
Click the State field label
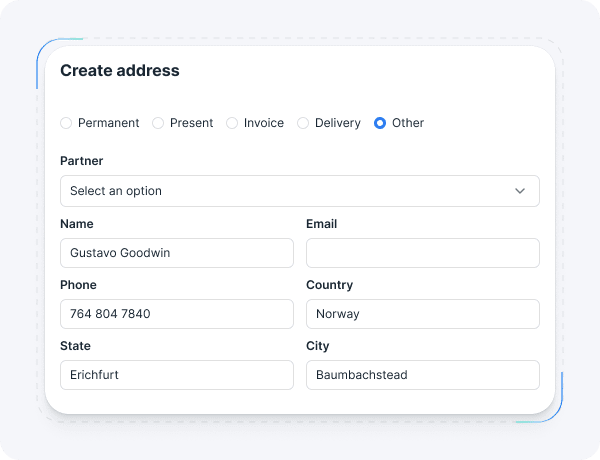(75, 346)
